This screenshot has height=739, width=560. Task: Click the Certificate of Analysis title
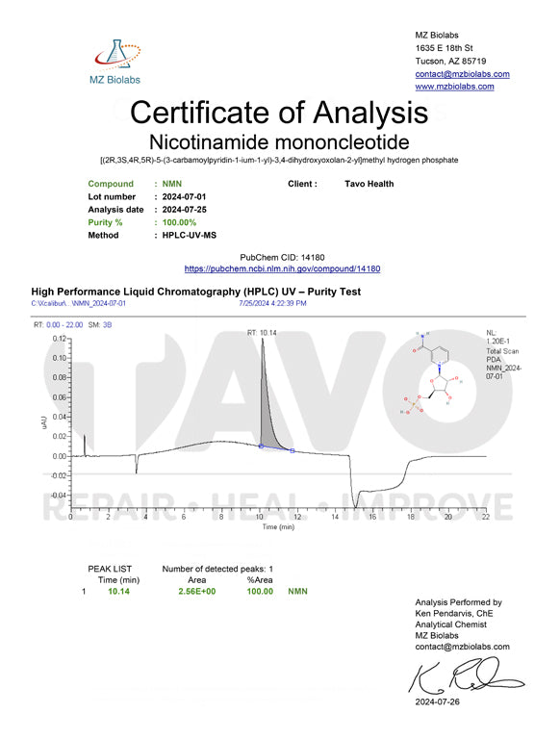[279, 113]
